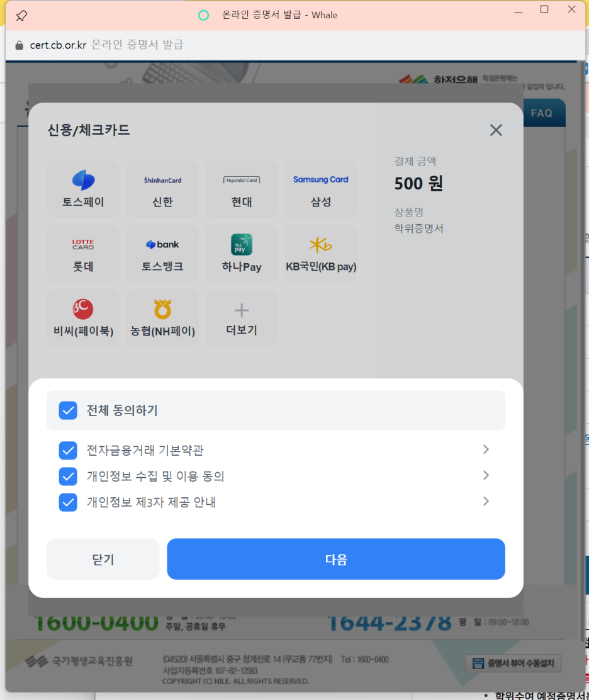The height and width of the screenshot is (700, 589).
Task: Click the 결제 금액 label
Action: point(415,161)
